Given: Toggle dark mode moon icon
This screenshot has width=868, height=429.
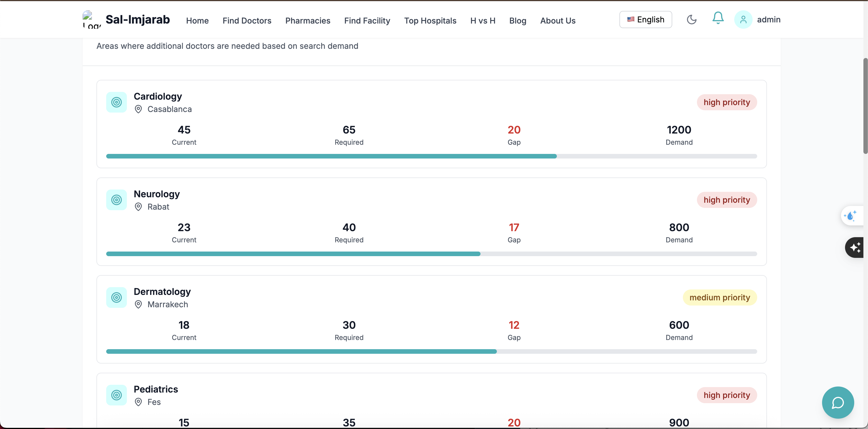Looking at the screenshot, I should (691, 20).
